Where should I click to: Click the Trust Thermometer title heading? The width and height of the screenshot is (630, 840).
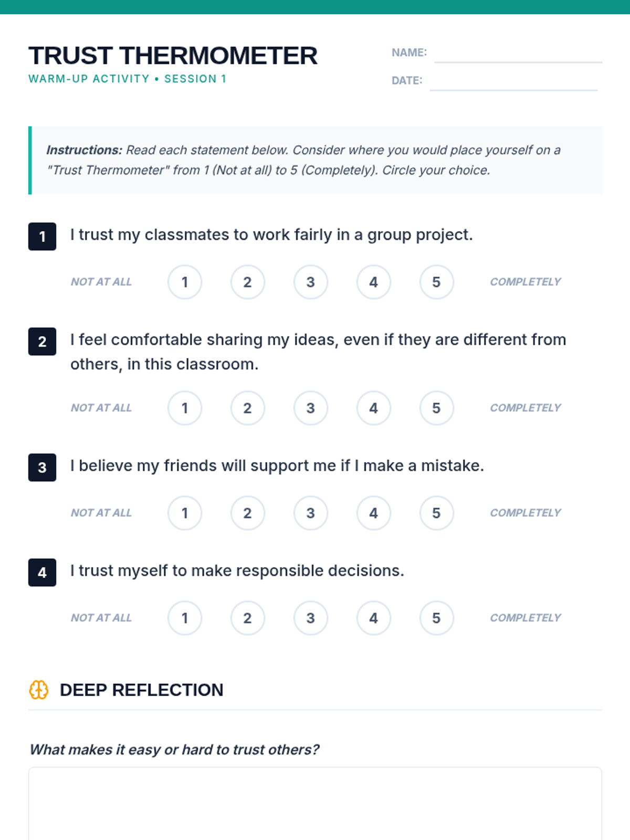(173, 56)
